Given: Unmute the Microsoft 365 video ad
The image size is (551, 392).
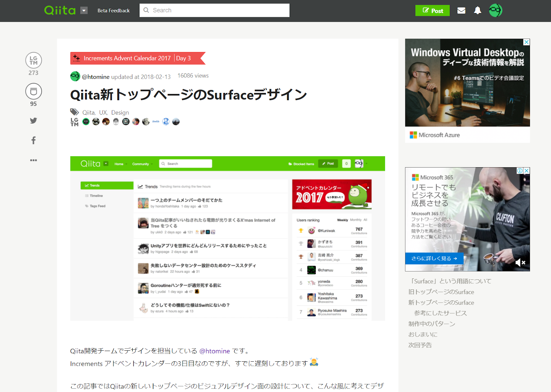Looking at the screenshot, I should [x=520, y=263].
